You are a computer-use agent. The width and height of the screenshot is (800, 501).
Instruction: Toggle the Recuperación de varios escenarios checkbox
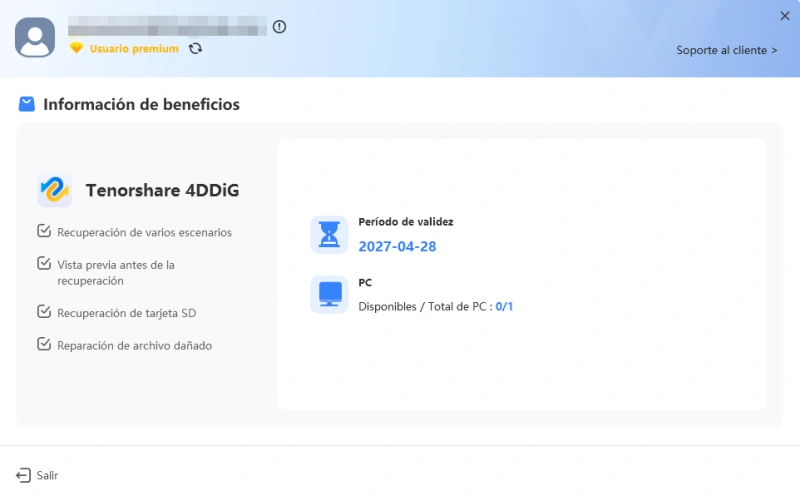point(44,231)
